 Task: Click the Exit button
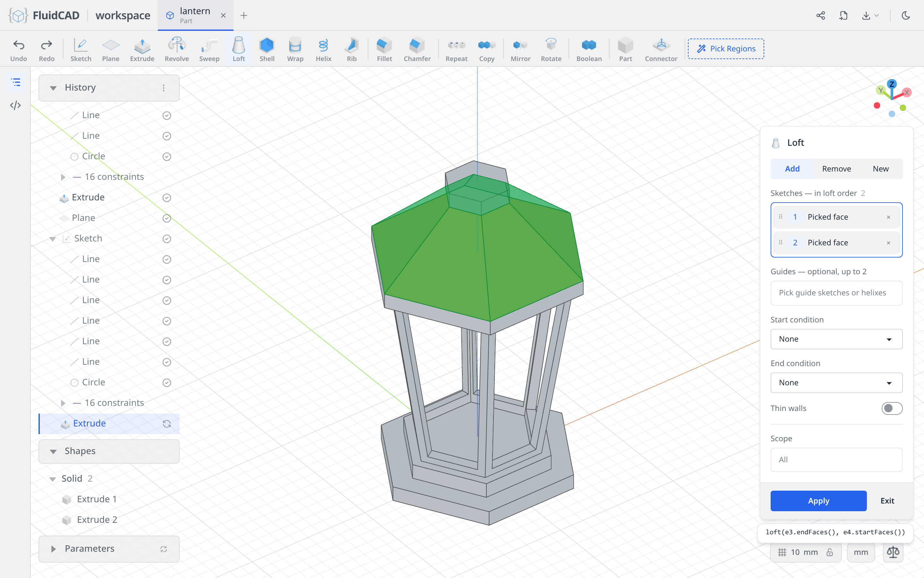[x=887, y=501]
